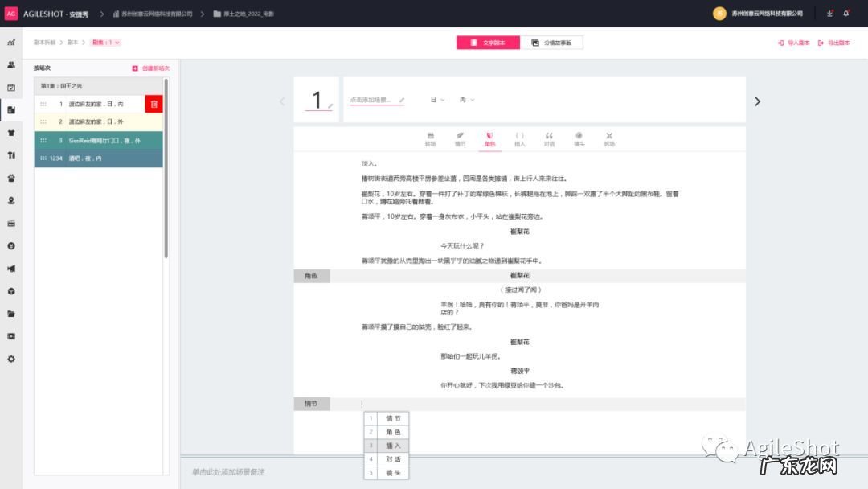Open the 内 interior/exterior dropdown
Image resolution: width=868 pixels, height=489 pixels.
click(466, 100)
